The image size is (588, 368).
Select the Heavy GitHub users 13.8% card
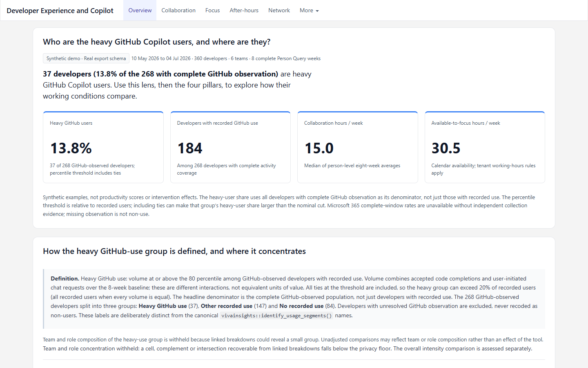(x=103, y=147)
